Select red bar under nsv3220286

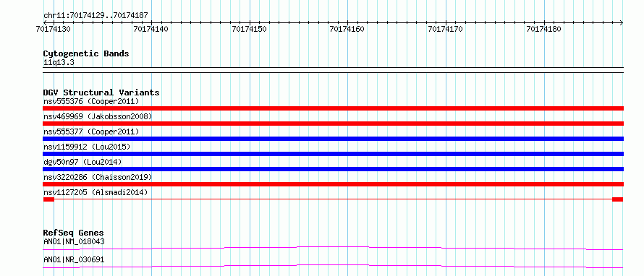click(x=333, y=184)
